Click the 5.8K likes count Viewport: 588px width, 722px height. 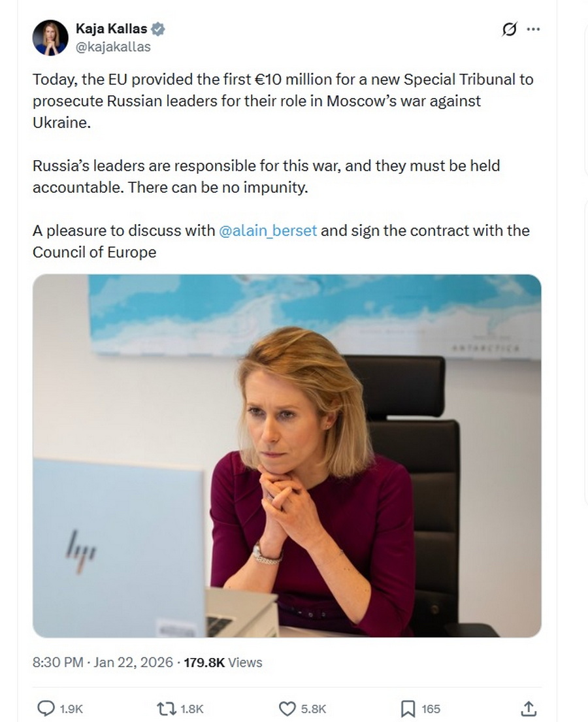(x=314, y=709)
